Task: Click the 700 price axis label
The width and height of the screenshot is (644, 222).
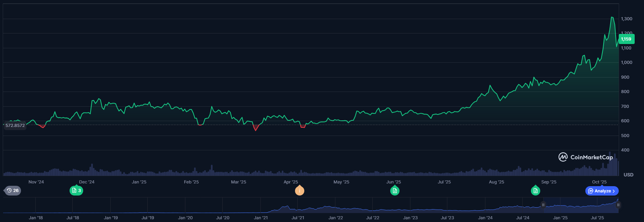Action: (x=625, y=106)
